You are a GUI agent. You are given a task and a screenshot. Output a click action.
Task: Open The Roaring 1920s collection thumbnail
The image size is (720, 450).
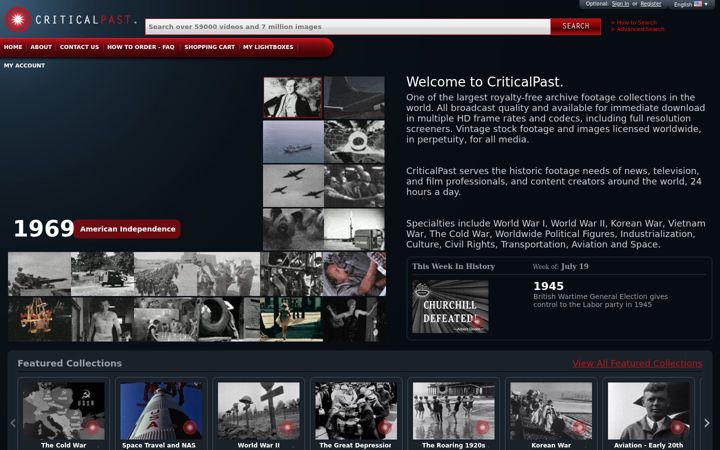click(454, 411)
